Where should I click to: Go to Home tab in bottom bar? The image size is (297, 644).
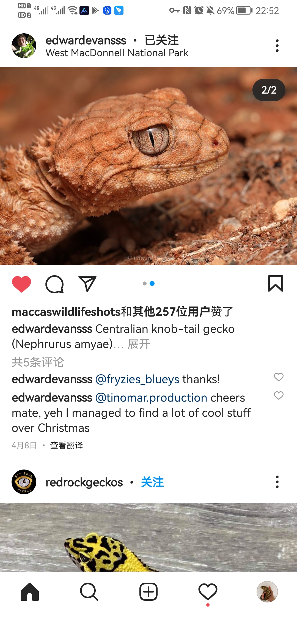click(30, 592)
